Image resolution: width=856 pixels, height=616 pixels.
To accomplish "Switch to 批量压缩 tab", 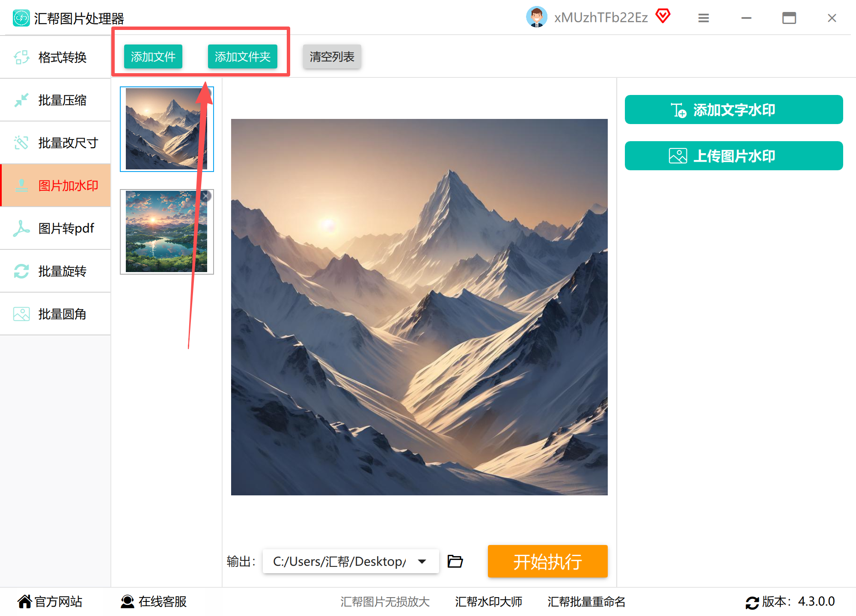I will click(x=56, y=100).
